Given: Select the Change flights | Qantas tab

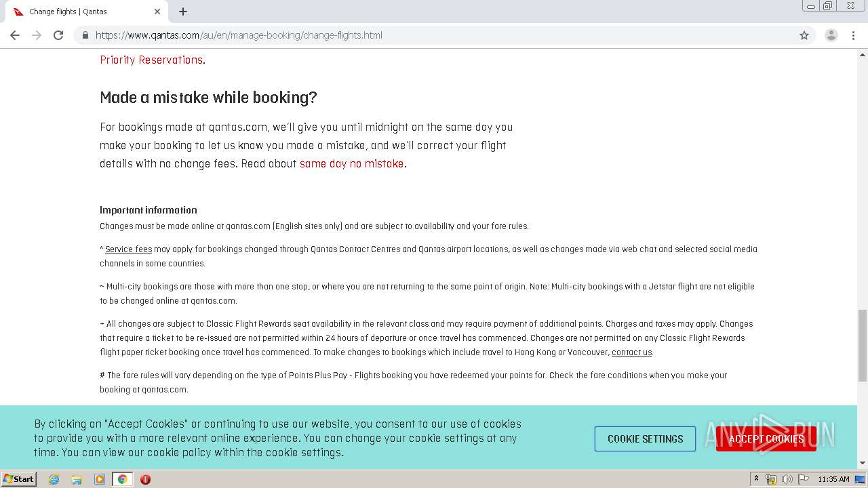Looking at the screenshot, I should click(x=87, y=12).
